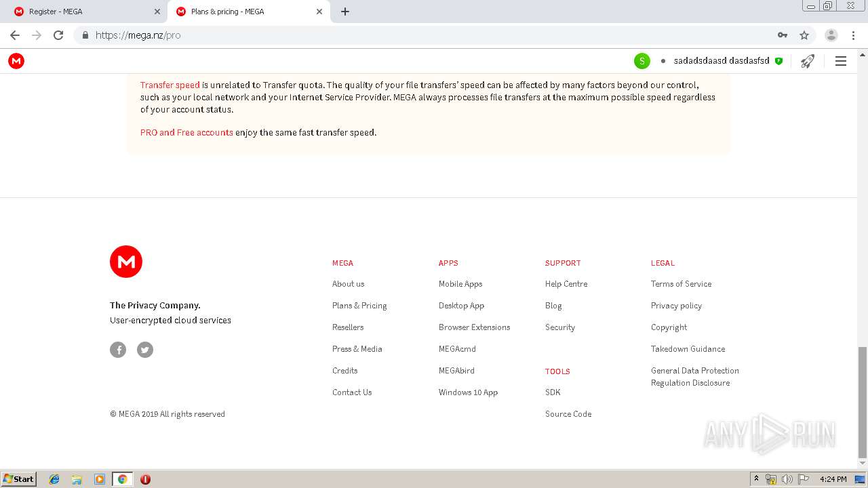Select the Plans & pricing - MEGA tab
Image resolution: width=868 pixels, height=488 pixels.
tap(250, 12)
